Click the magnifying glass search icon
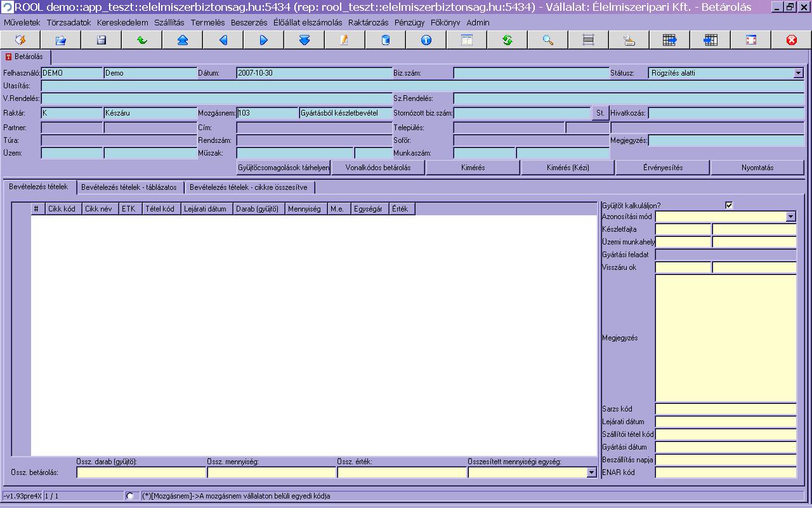 548,40
